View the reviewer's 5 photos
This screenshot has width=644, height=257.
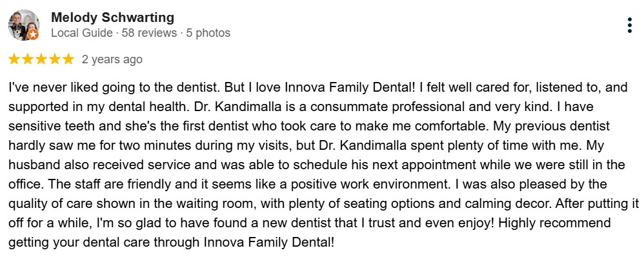208,33
